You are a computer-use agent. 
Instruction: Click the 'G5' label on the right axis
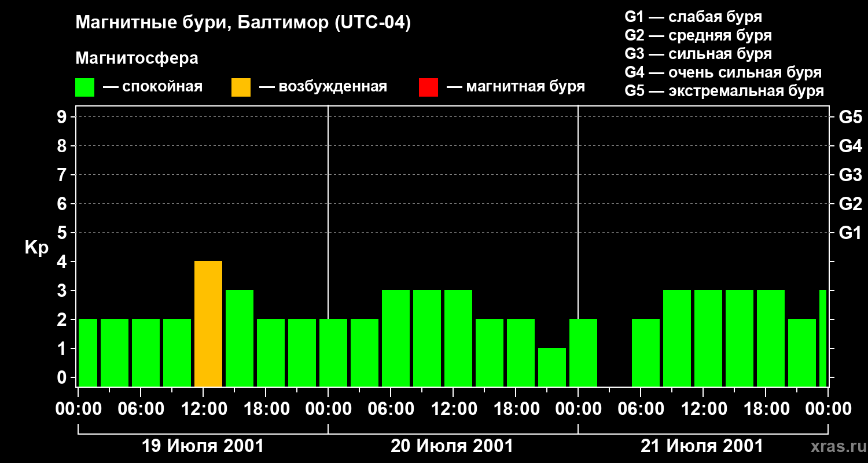[x=850, y=117]
